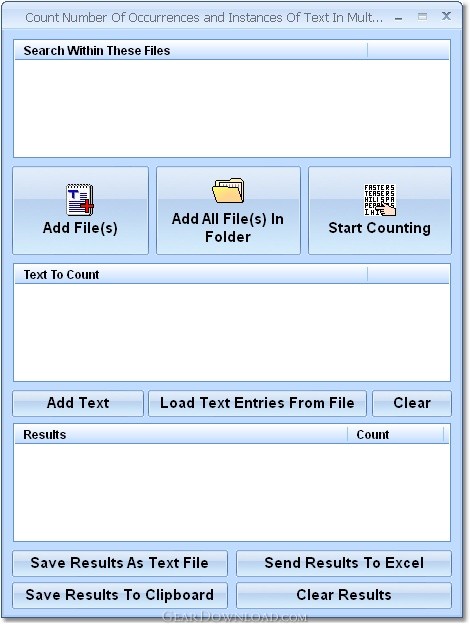Copy output via Save Results To Clipboard
Viewport: 470px width, 625px height.
click(x=120, y=595)
